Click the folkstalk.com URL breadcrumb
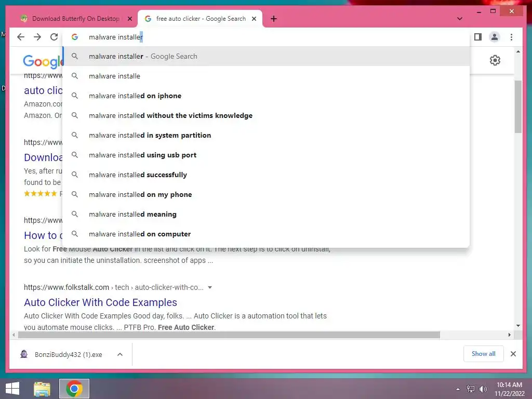The height and width of the screenshot is (399, 532). click(114, 287)
